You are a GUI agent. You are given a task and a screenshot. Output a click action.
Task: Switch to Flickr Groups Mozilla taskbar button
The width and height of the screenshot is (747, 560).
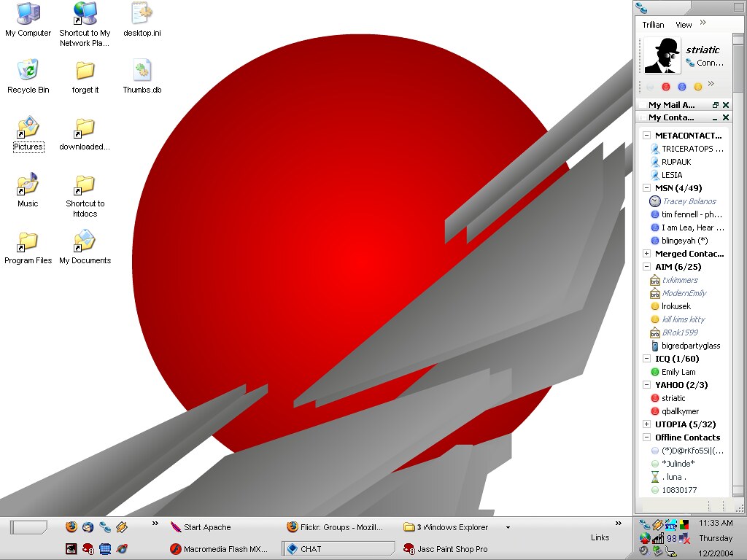[x=338, y=527]
